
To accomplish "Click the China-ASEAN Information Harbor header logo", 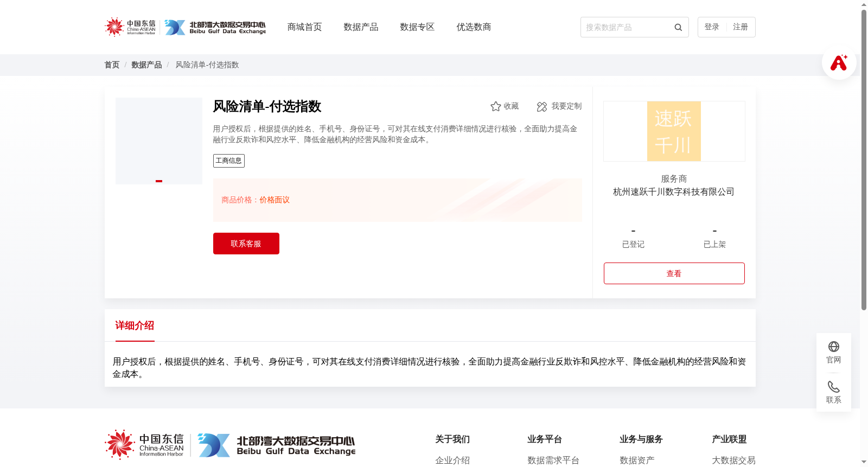I will (x=130, y=27).
